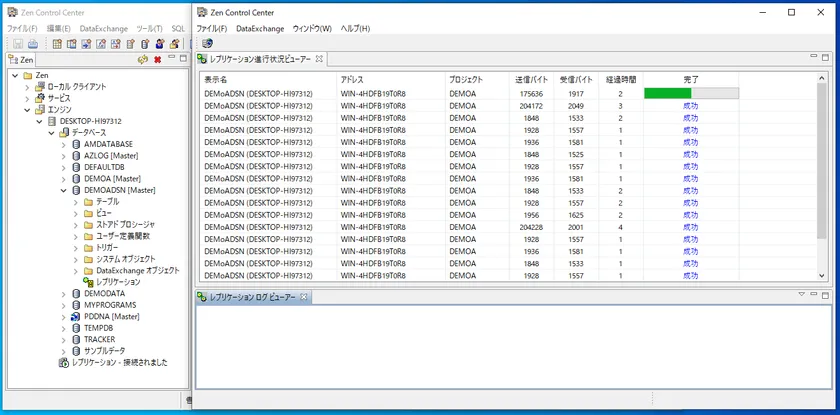Click the 表示名 column header
This screenshot has height=415, width=840.
coord(216,78)
